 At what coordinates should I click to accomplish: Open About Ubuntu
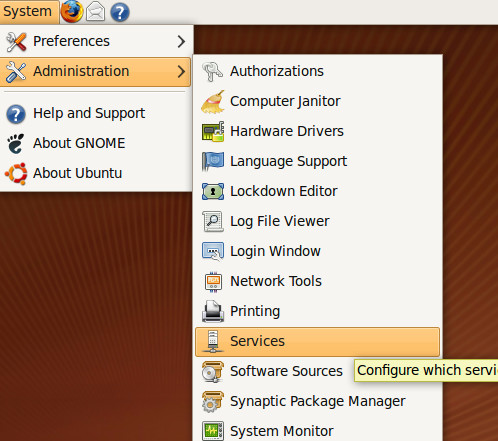(x=96, y=173)
